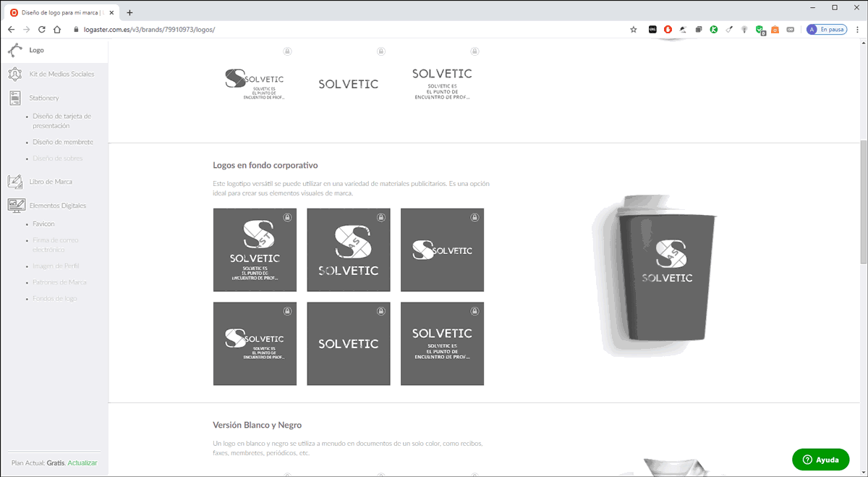
Task: Select white horizontal S SOLVETIC logo with tagline
Action: click(255, 85)
